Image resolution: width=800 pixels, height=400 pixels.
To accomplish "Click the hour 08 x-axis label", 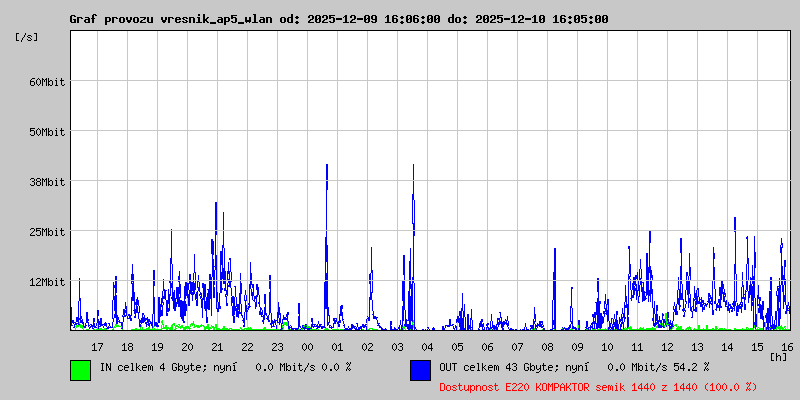I will pyautogui.click(x=547, y=347).
